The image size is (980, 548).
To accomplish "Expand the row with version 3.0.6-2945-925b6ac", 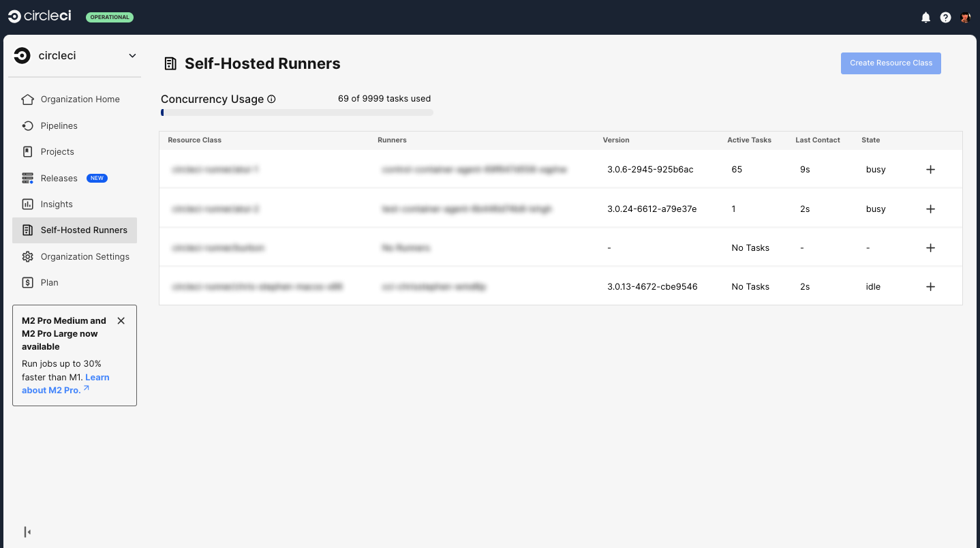I will pos(930,169).
